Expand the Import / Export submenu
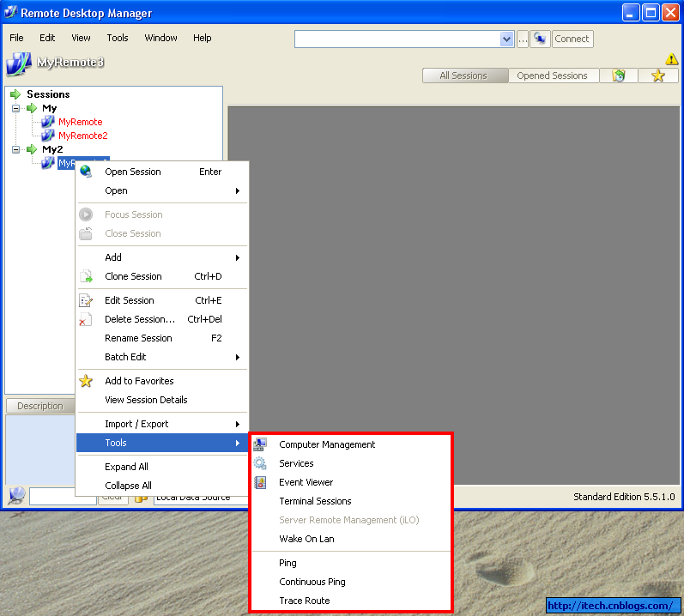 point(162,424)
